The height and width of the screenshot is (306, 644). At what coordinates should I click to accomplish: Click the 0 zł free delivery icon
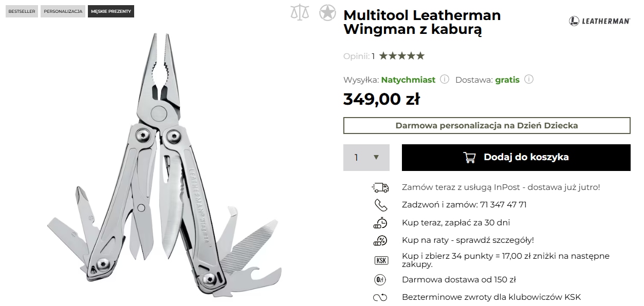[380, 280]
